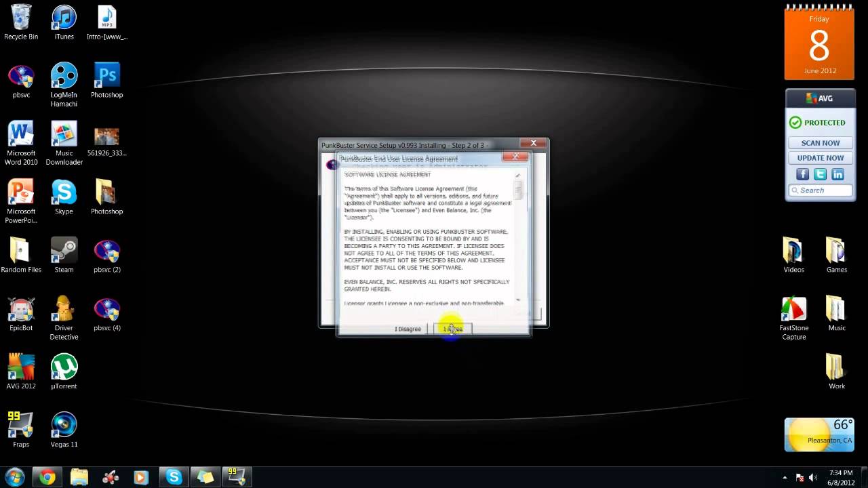Select the pbsvc (2) desktop icon
Screen dimensions: 868x488
click(106, 256)
